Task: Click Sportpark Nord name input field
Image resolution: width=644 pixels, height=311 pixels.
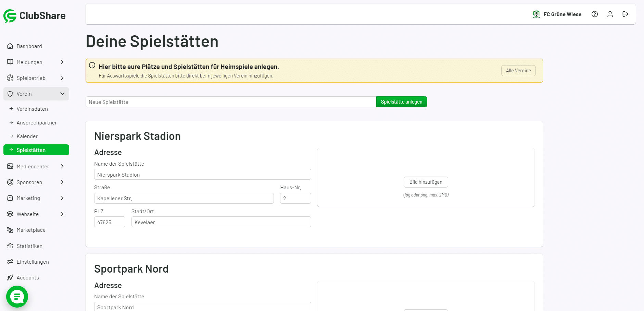Action: point(203,307)
